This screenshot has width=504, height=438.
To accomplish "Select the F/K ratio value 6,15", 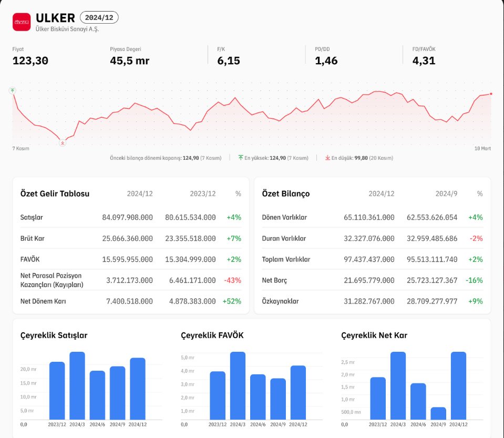I will tap(229, 61).
